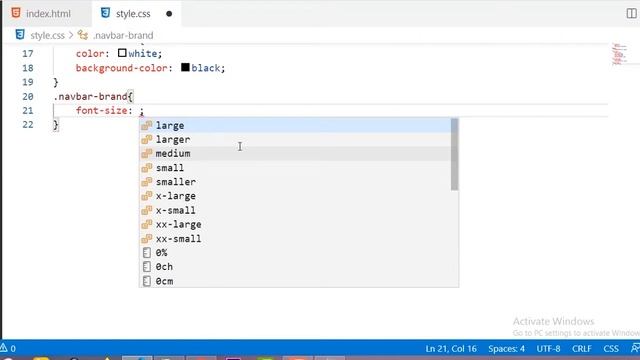Place cursor on .navbar-brand selector line
Image resolution: width=640 pixels, height=360 pixels.
coord(93,96)
